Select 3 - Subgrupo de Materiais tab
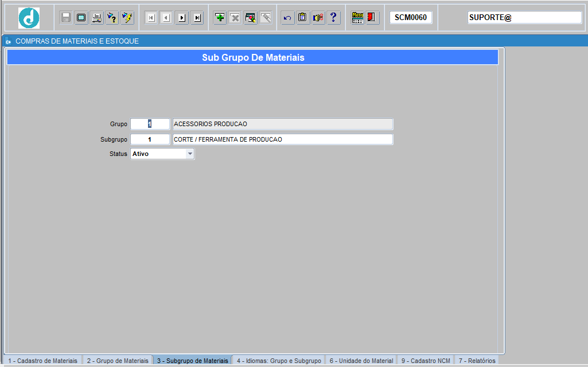Image resolution: width=588 pixels, height=367 pixels. pyautogui.click(x=192, y=361)
